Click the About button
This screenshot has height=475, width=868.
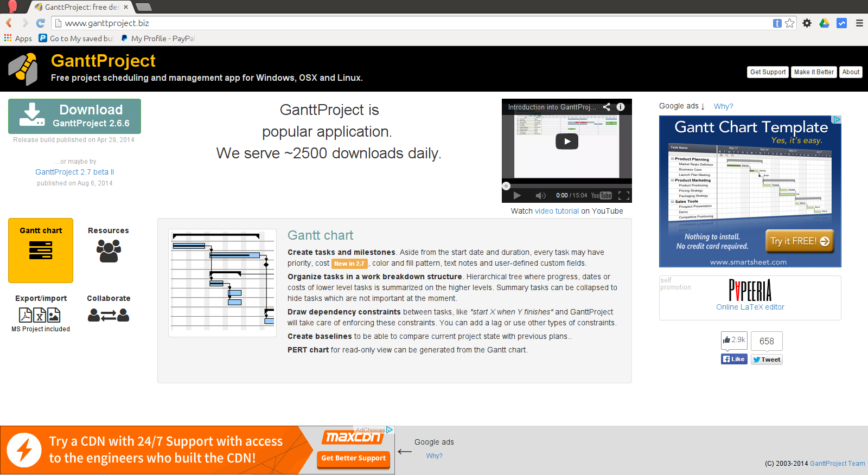(851, 72)
